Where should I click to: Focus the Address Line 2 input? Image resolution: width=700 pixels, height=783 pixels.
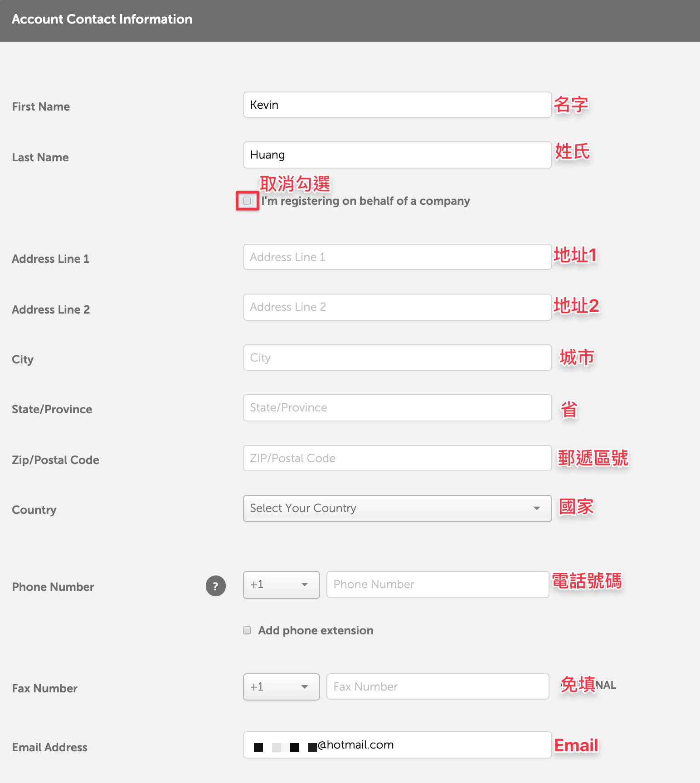tap(397, 307)
